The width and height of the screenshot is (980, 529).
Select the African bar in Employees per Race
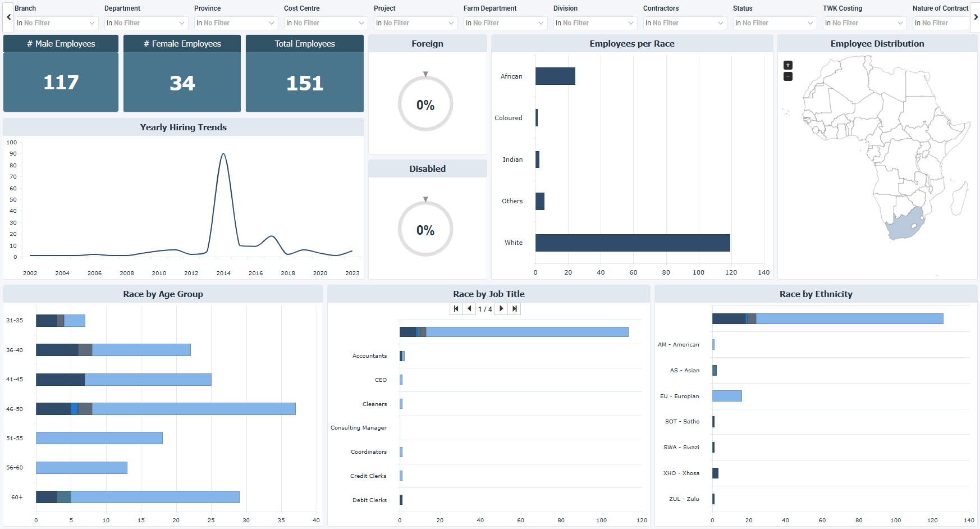coord(555,76)
